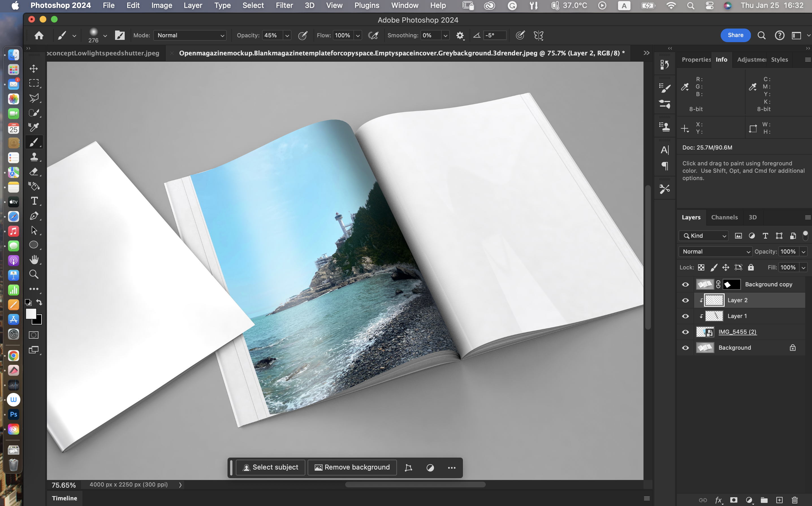Hide the Background copy layer

[x=685, y=284]
